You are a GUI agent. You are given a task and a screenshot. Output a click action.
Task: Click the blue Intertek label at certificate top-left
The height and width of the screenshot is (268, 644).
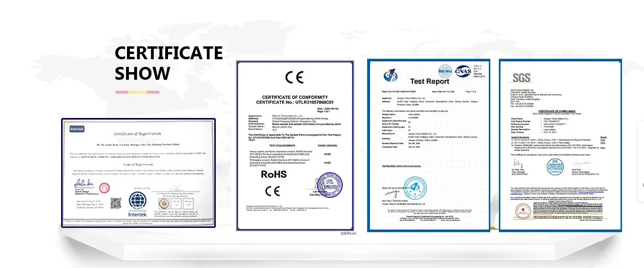click(77, 129)
